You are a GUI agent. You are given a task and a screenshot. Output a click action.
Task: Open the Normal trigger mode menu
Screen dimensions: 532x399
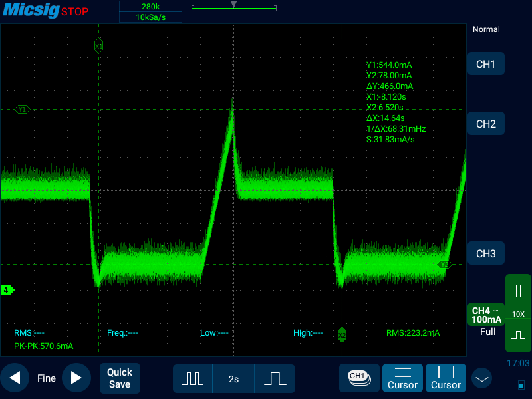[x=485, y=29]
